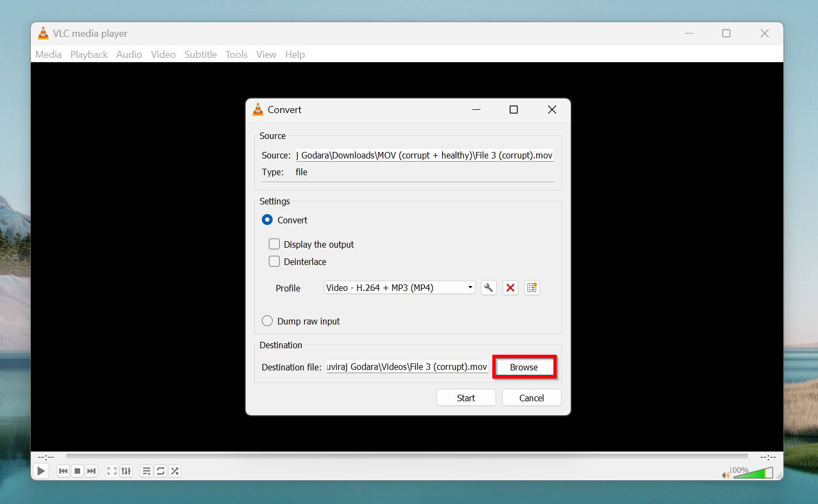
Task: Activate random playback shuffle icon
Action: [174, 471]
